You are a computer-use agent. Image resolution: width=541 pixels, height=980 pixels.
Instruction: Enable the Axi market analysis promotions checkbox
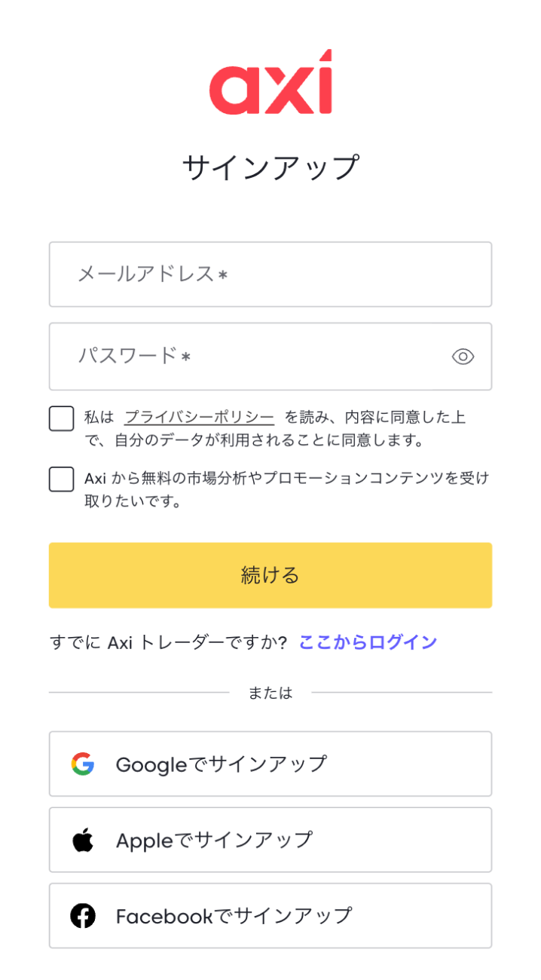(62, 479)
